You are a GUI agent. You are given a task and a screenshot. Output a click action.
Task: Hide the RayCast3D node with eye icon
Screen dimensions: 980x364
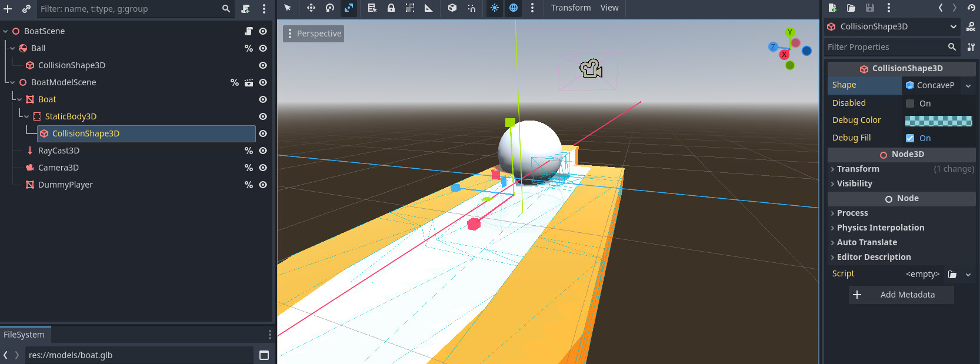click(x=263, y=151)
